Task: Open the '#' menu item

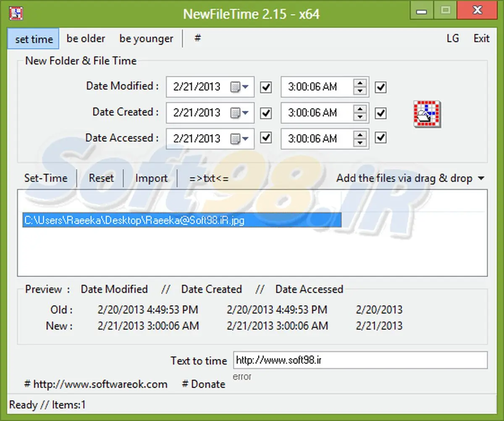Action: click(197, 38)
